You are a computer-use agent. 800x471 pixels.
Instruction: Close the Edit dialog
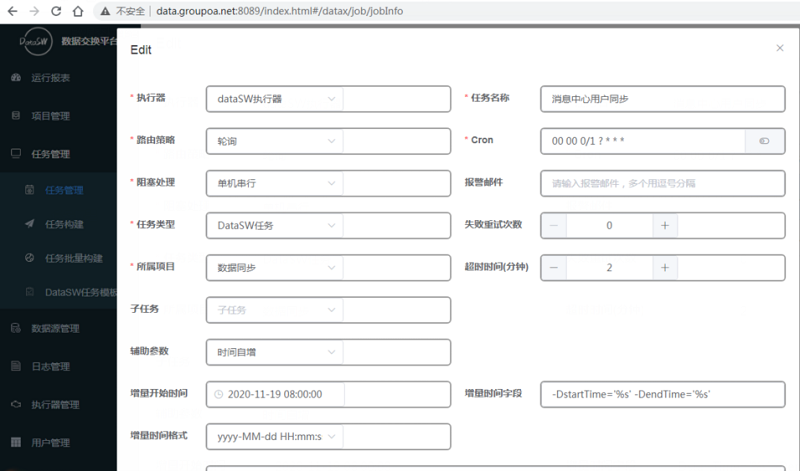(x=780, y=48)
